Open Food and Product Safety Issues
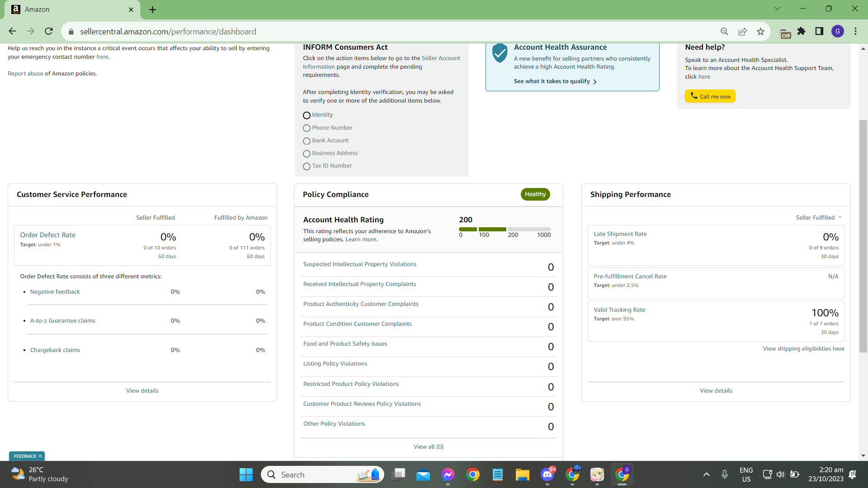The width and height of the screenshot is (868, 488). pos(345,344)
